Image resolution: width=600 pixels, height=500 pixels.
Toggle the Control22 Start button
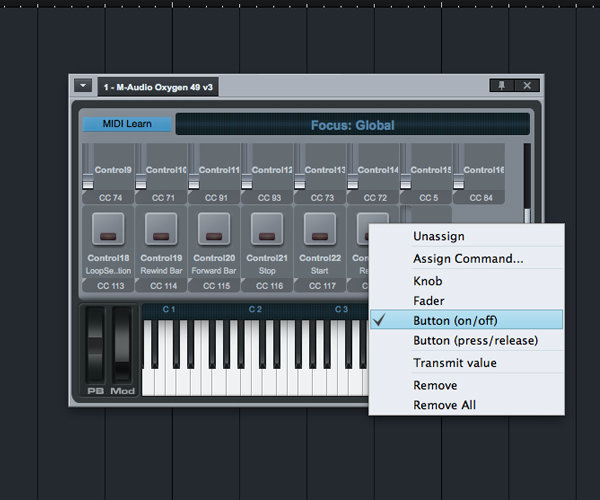(x=320, y=229)
